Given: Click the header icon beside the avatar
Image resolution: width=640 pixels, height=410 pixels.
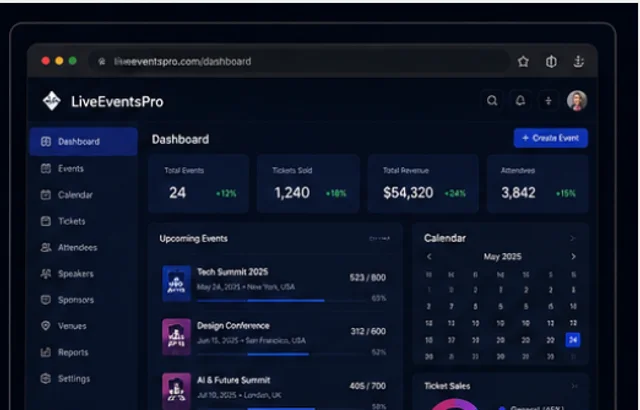Looking at the screenshot, I should [548, 101].
